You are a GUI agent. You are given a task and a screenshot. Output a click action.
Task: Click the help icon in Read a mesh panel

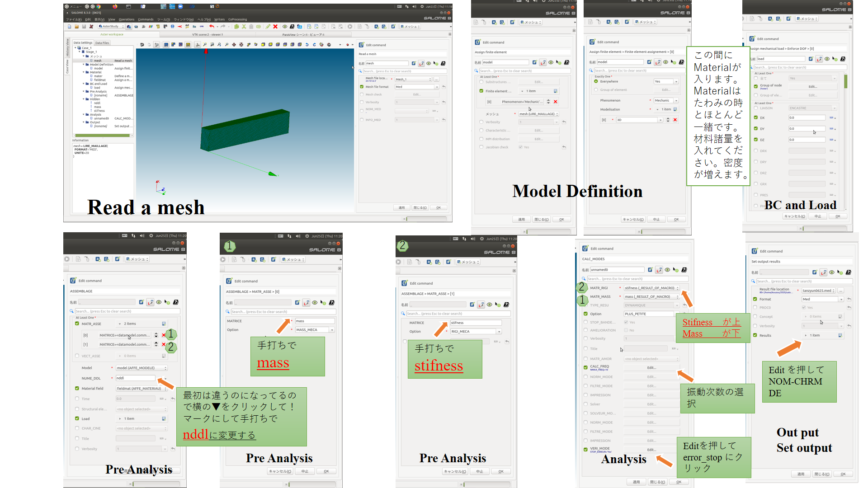(x=443, y=63)
